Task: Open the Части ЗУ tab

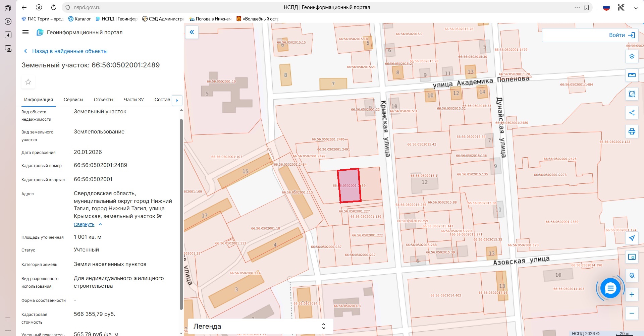Action: (133, 100)
